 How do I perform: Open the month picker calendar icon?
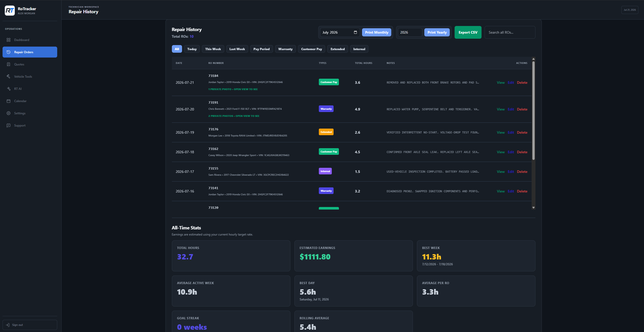355,32
